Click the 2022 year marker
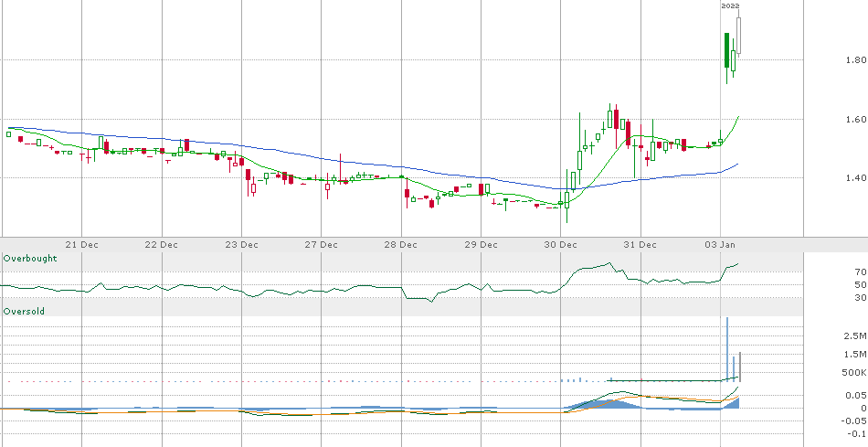Viewport: 868px width, 447px height. [x=731, y=5]
